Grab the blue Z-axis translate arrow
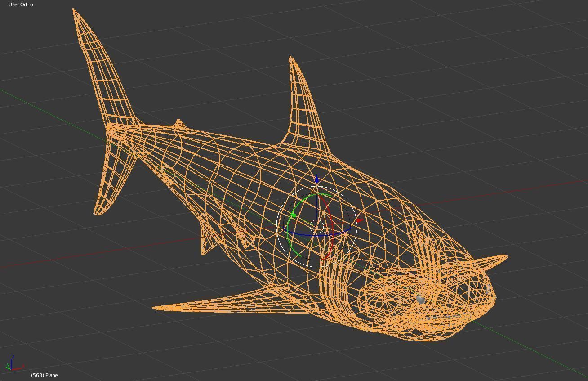Image resolution: width=588 pixels, height=381 pixels. [317, 179]
